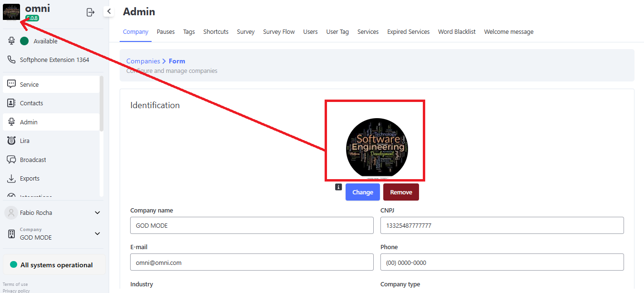Switch to the Welcome message tab
644x293 pixels.
tap(509, 32)
